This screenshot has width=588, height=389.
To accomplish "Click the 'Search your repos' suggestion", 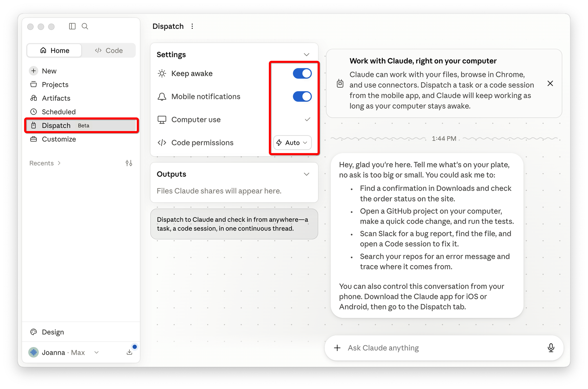I will [435, 262].
